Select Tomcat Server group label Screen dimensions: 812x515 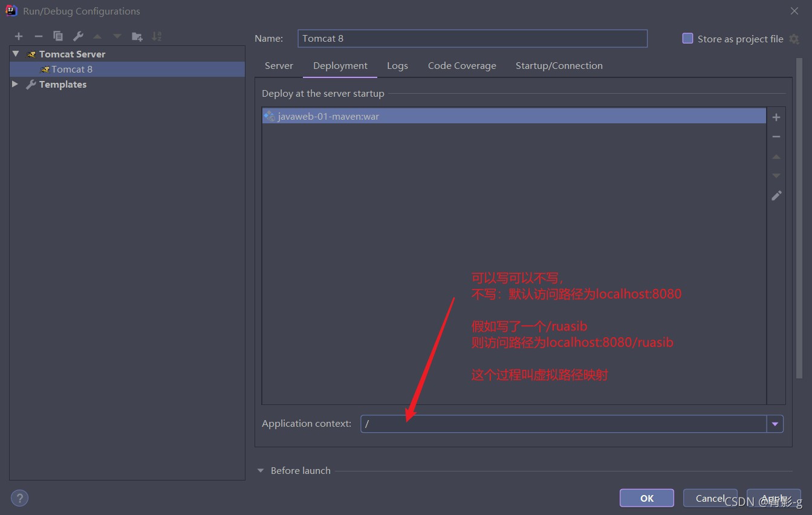click(x=72, y=54)
